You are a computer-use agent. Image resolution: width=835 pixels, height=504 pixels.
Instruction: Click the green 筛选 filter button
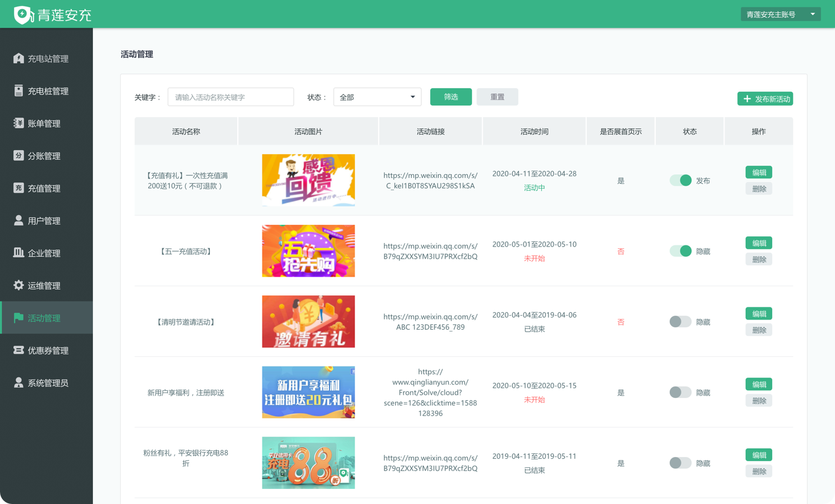click(451, 97)
